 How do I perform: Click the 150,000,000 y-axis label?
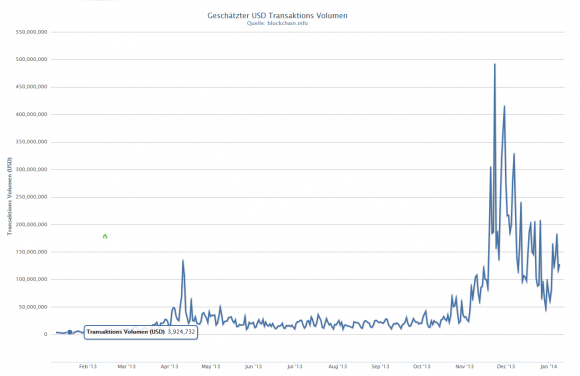tap(31, 252)
